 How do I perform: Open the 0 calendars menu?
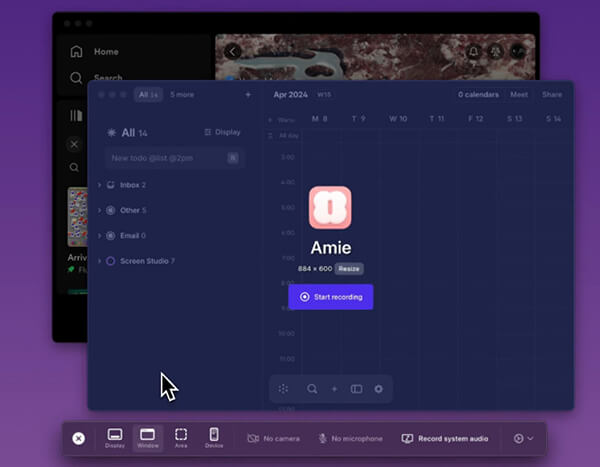pos(478,95)
